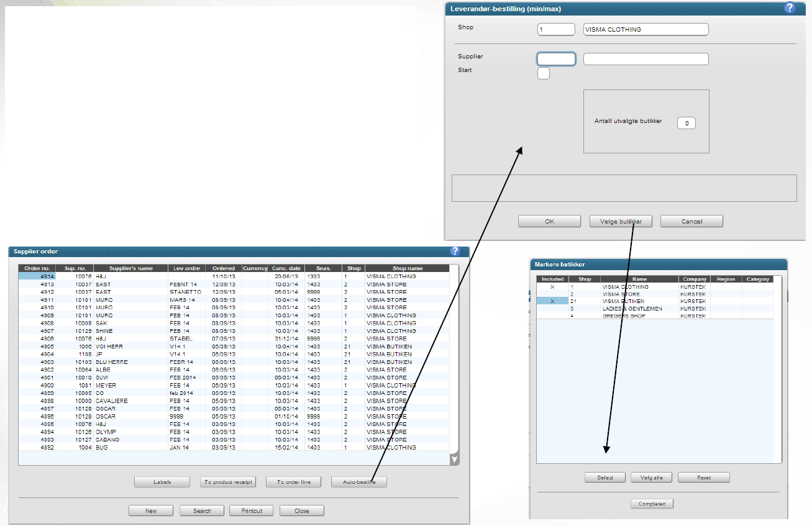The image size is (812, 526).
Task: Click the VISMA CLOTHING shop name field
Action: pos(646,29)
